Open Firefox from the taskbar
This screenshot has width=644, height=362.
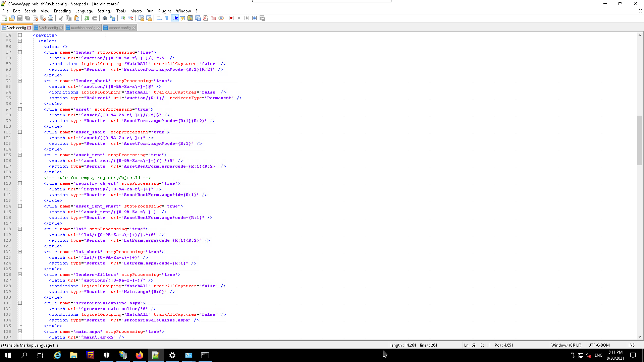tap(140, 355)
